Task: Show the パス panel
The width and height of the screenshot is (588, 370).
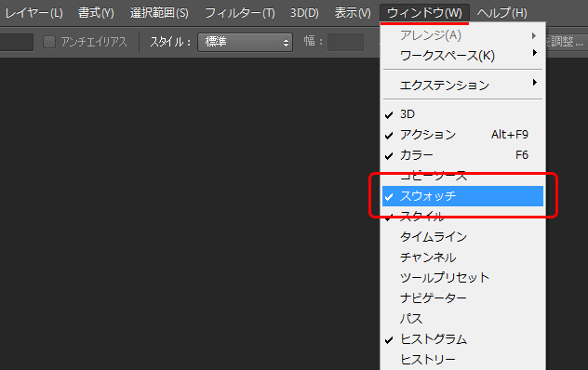Action: [x=463, y=319]
